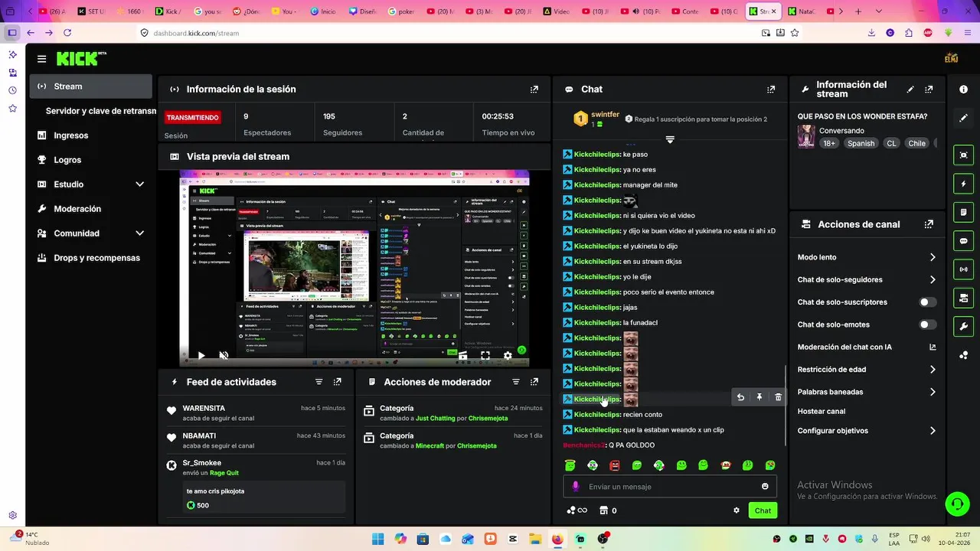Open Drops y recompensas
Viewport: 980px width, 551px height.
[x=96, y=258]
